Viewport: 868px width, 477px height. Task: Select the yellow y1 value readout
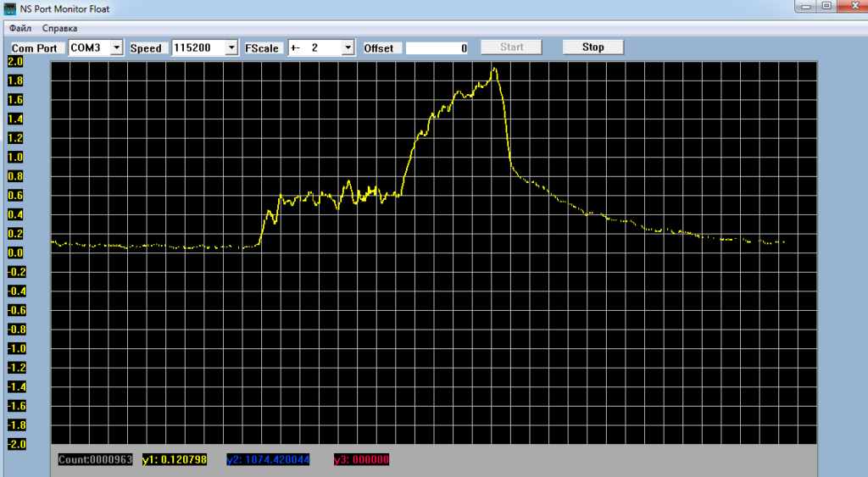[x=174, y=460]
